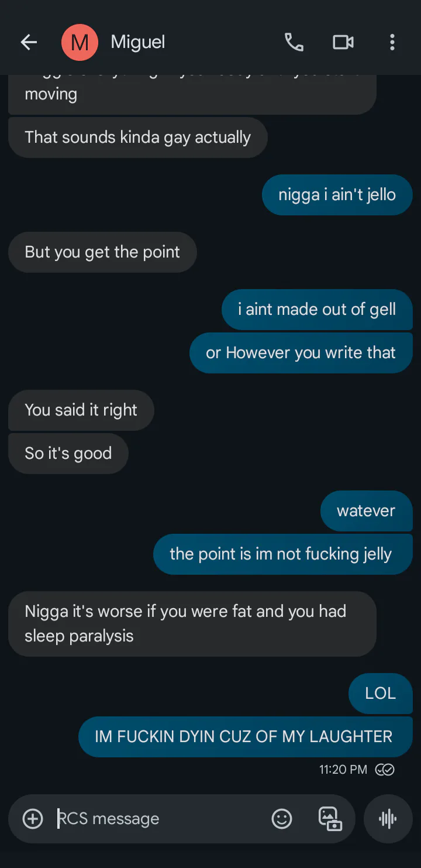The height and width of the screenshot is (868, 421).
Task: Tap the "So it's good" message bubble
Action: pos(68,454)
